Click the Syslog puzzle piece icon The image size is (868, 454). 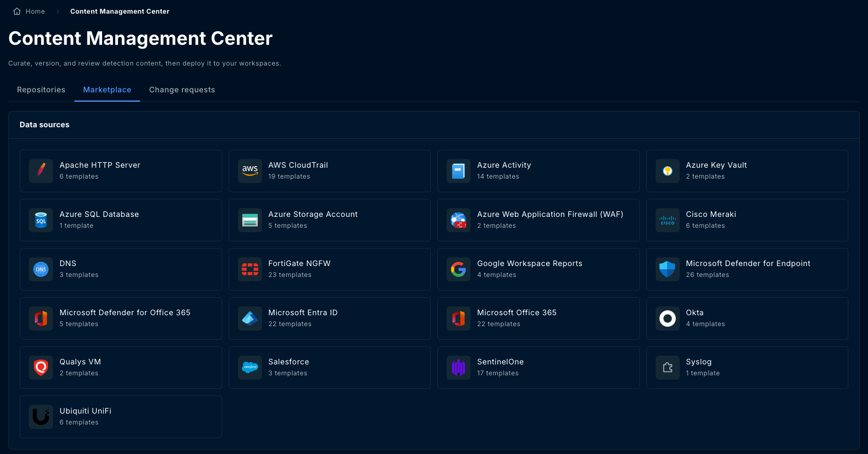[668, 368]
